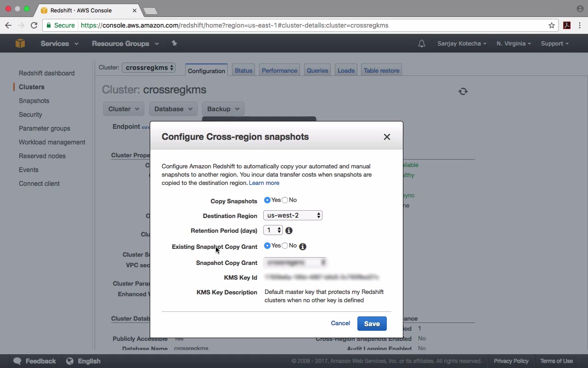Open a new browser tab
The image size is (588, 368).
tap(150, 11)
